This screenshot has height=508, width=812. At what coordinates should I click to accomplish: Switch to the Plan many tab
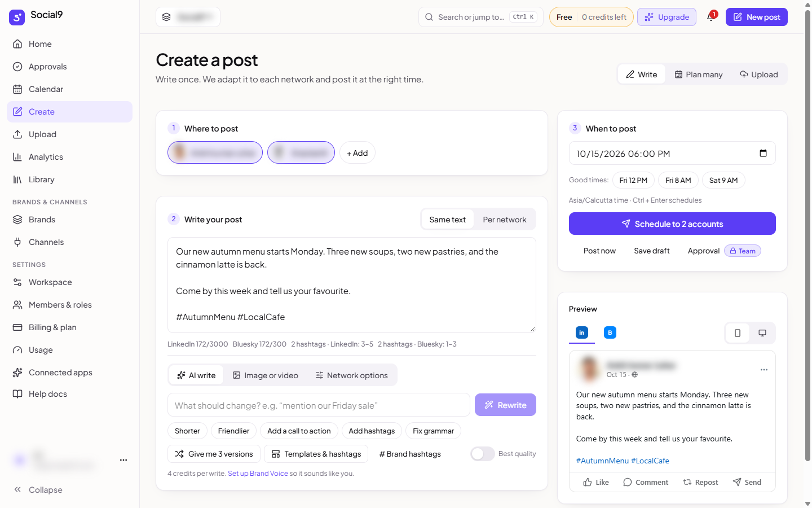[x=699, y=75]
